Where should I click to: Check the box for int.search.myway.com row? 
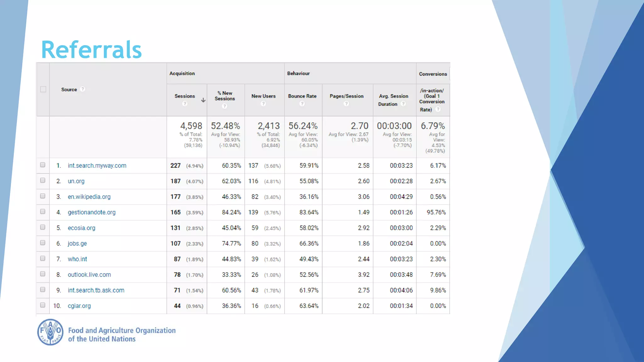pos(43,165)
